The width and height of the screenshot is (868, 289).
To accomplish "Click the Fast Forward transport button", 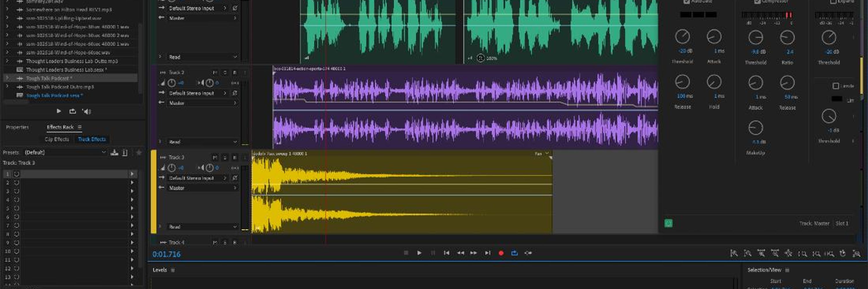I will click(473, 253).
